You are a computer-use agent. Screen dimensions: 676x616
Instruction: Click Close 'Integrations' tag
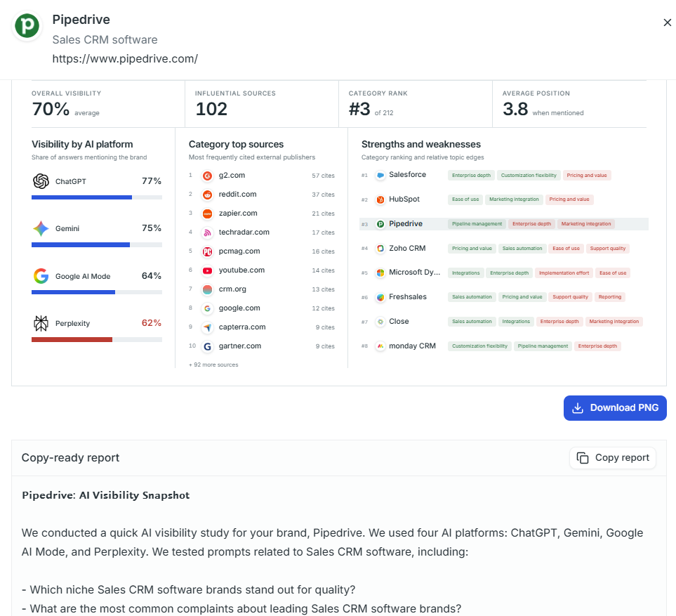[516, 322]
